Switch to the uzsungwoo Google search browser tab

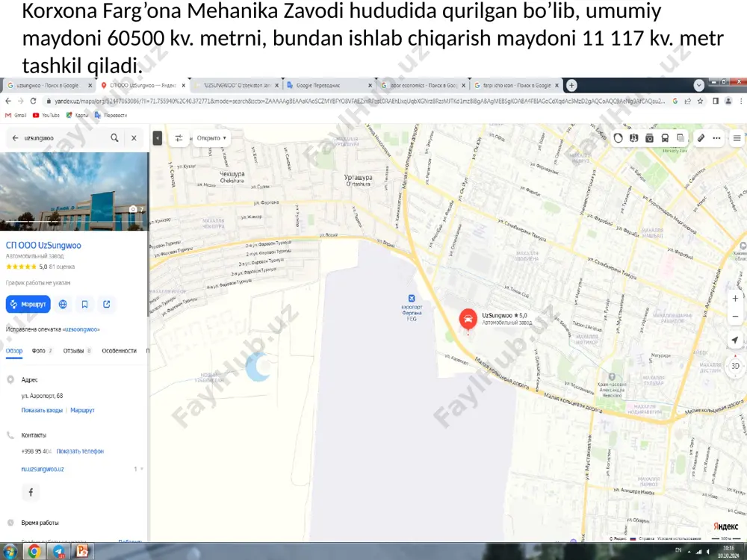48,85
